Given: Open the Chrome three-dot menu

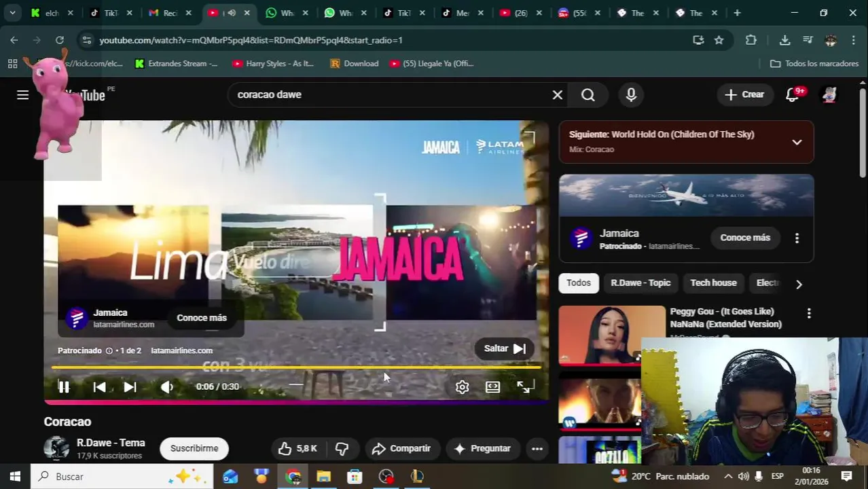Looking at the screenshot, I should point(853,40).
